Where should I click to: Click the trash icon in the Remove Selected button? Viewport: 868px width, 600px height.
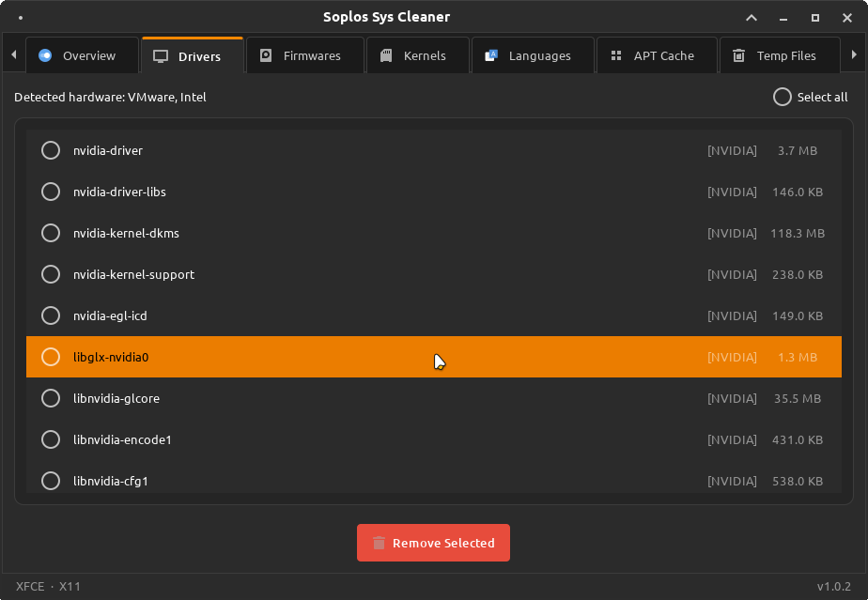pos(379,543)
